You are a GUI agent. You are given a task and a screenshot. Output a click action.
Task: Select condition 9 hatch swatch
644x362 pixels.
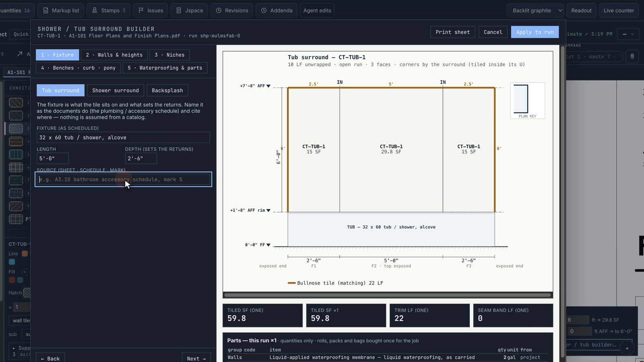pyautogui.click(x=16, y=206)
